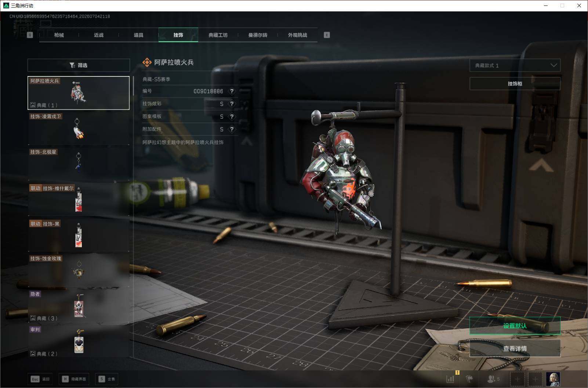Click the help icon beside 附加配件
Viewport: 588px width, 388px height.
232,129
